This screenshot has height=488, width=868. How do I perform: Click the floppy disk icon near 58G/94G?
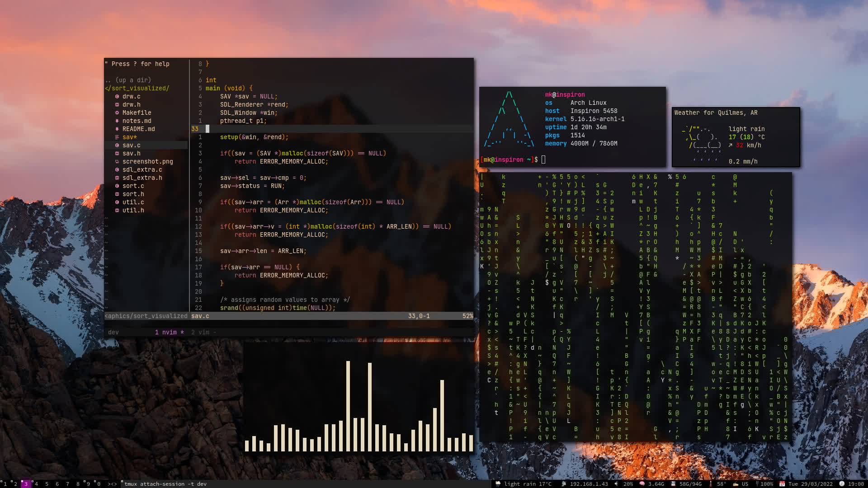coord(673,483)
